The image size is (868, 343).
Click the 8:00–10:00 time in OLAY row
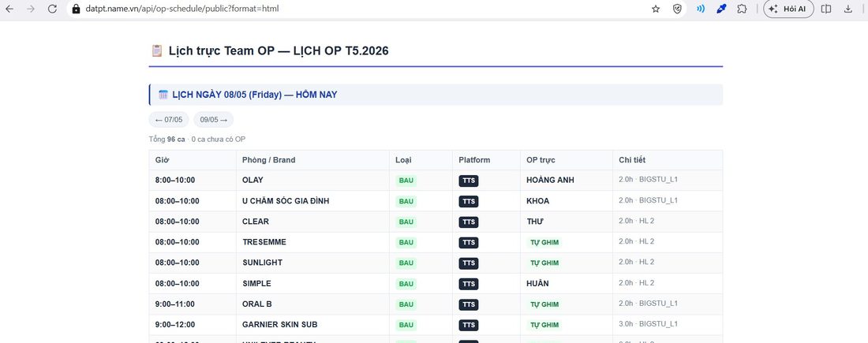pyautogui.click(x=175, y=180)
